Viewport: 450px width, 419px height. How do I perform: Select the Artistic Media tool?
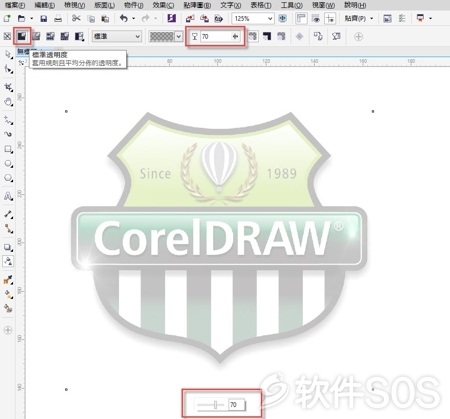tap(8, 134)
